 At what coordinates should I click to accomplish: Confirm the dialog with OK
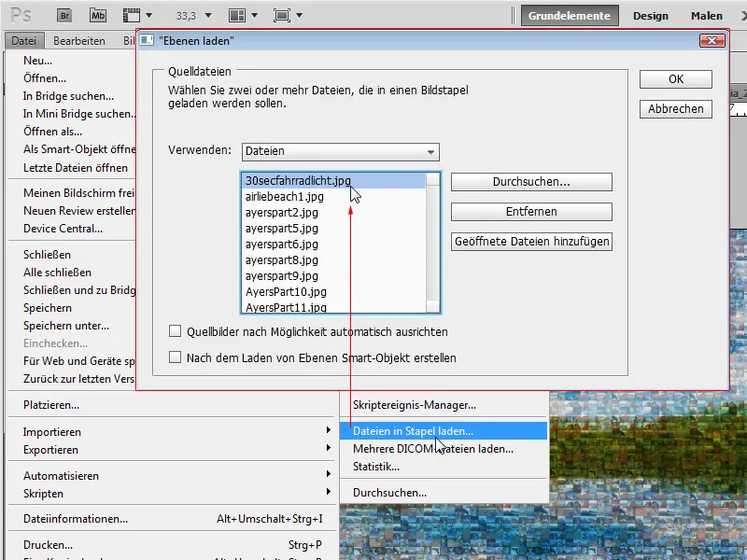(x=675, y=79)
